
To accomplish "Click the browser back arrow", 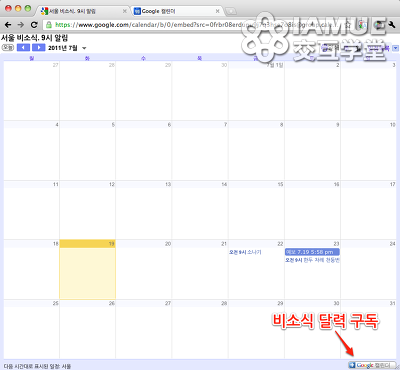I will tap(8, 24).
